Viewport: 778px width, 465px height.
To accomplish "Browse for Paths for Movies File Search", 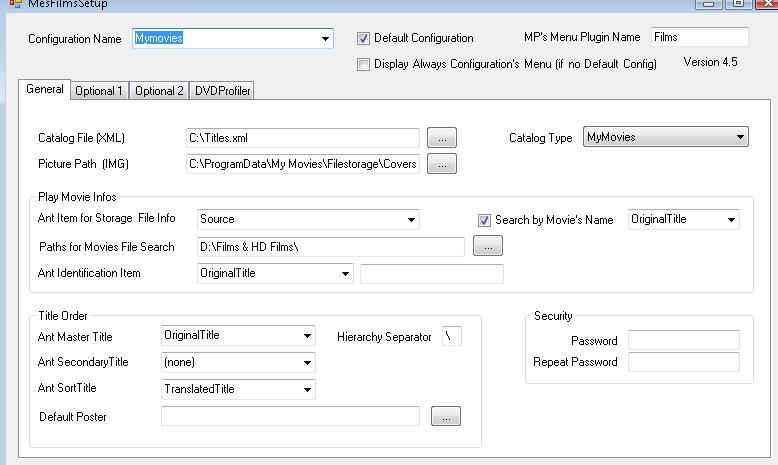I will tap(487, 246).
